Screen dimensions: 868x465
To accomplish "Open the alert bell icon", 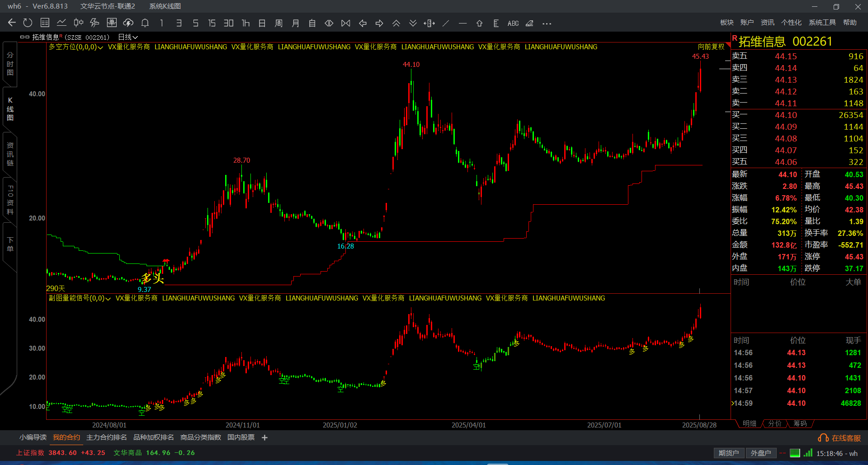I will coord(145,23).
